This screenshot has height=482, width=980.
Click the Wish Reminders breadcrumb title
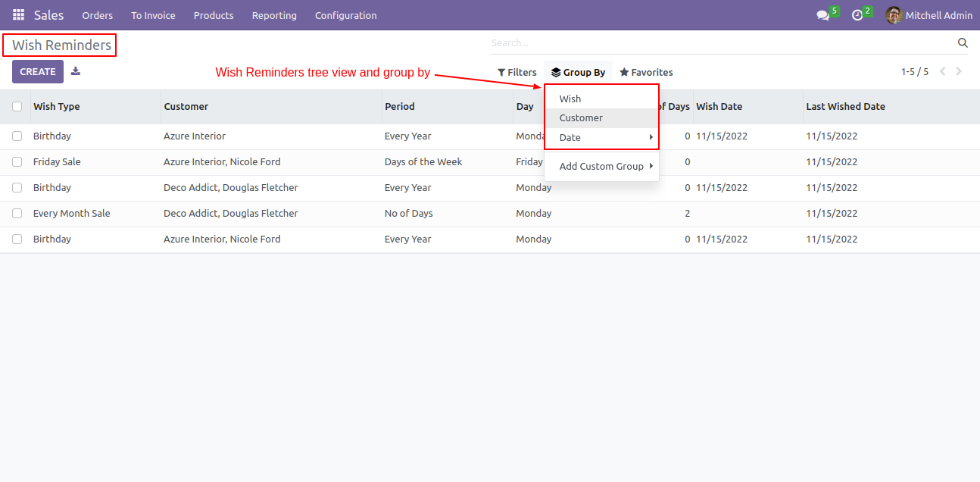61,45
